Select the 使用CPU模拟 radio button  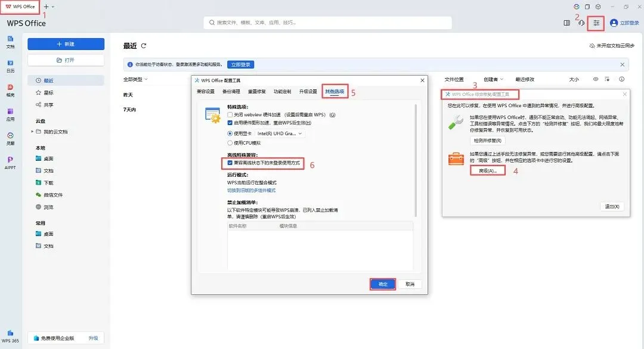pos(230,143)
